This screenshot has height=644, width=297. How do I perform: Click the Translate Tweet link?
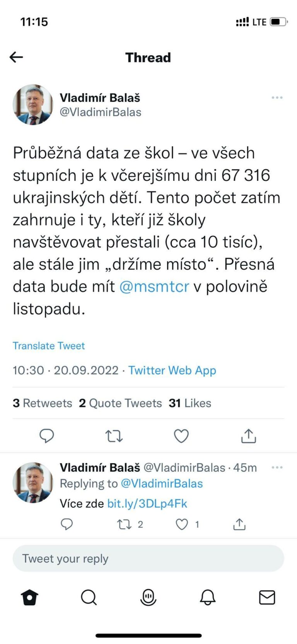(49, 345)
